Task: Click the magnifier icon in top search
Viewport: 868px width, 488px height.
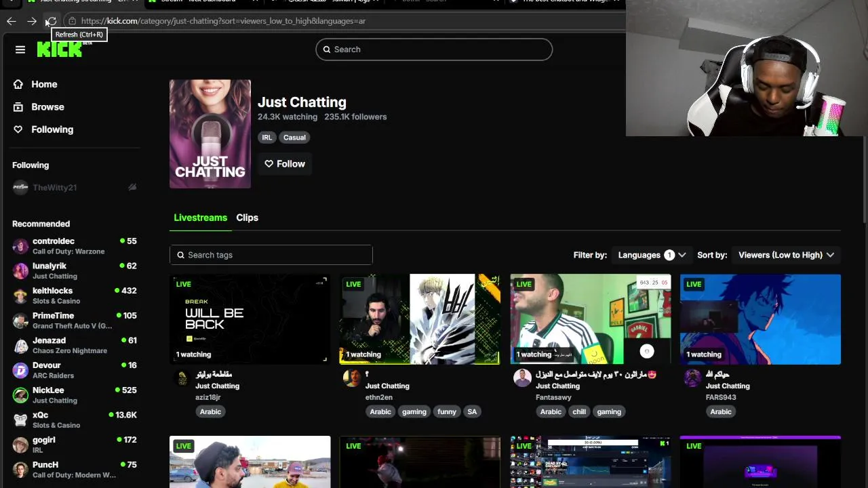Action: [x=327, y=49]
